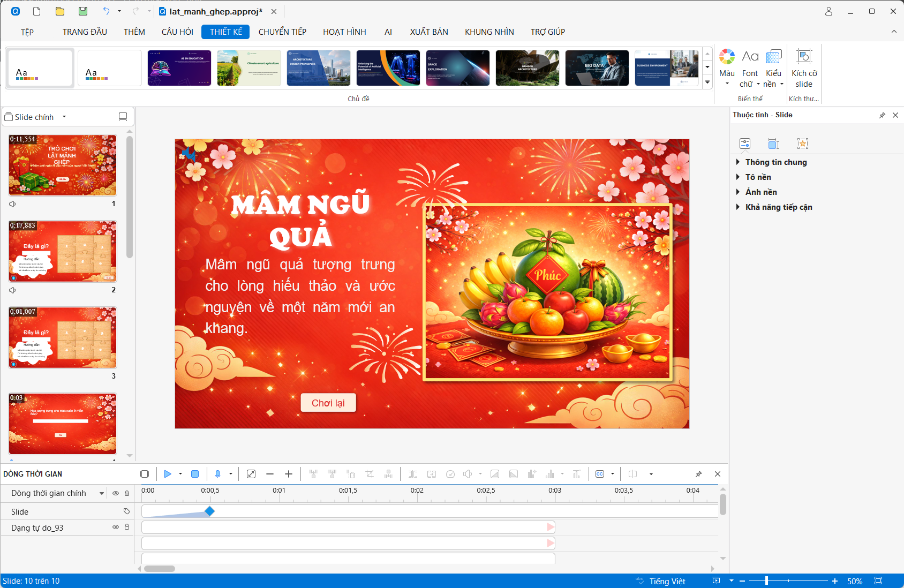The image size is (904, 588).
Task: Pin the timeline panel
Action: click(698, 474)
